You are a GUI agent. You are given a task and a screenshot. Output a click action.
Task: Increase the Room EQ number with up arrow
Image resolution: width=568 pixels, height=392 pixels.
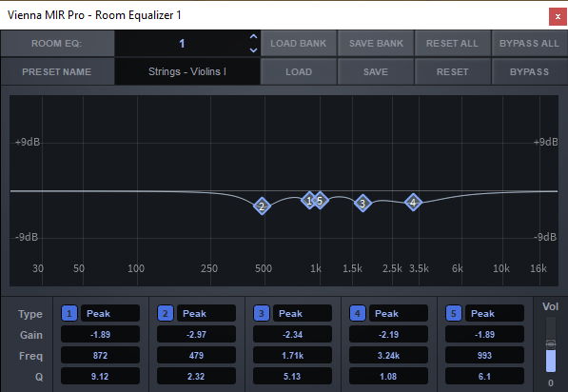[254, 36]
